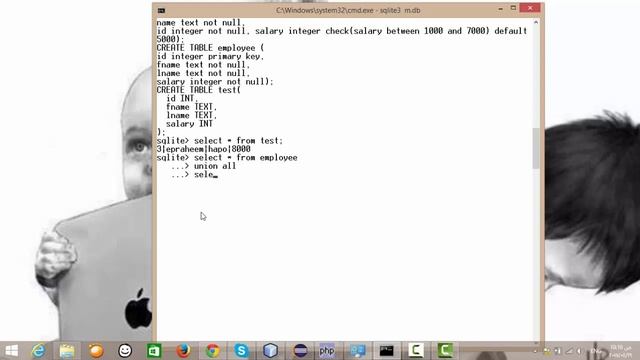This screenshot has width=640, height=360.
Task: Open the php taskbar icon
Action: (327, 351)
